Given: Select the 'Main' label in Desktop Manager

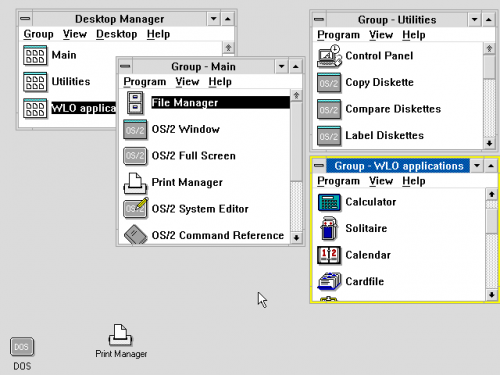Looking at the screenshot, I should [x=64, y=55].
